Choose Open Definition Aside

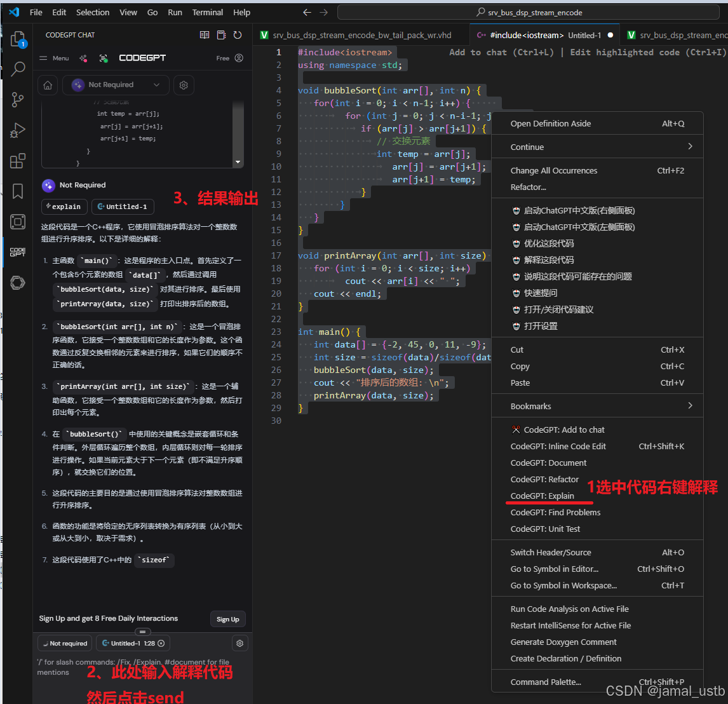pyautogui.click(x=597, y=123)
